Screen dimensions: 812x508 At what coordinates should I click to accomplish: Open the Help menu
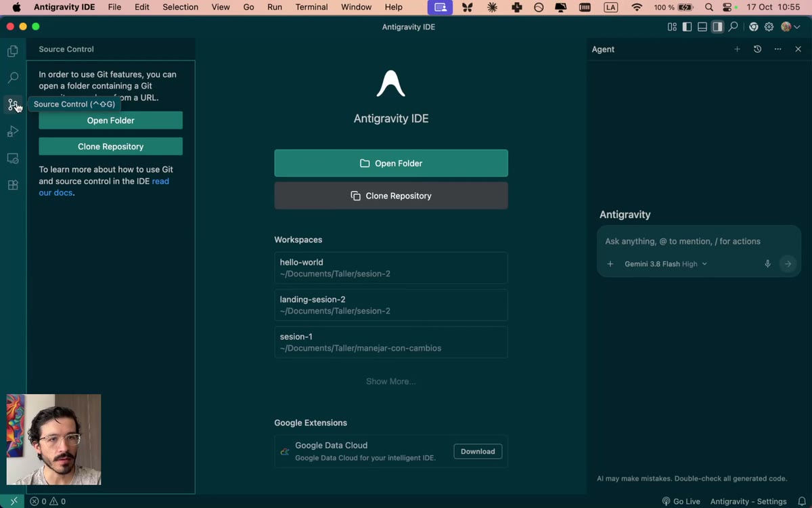393,7
